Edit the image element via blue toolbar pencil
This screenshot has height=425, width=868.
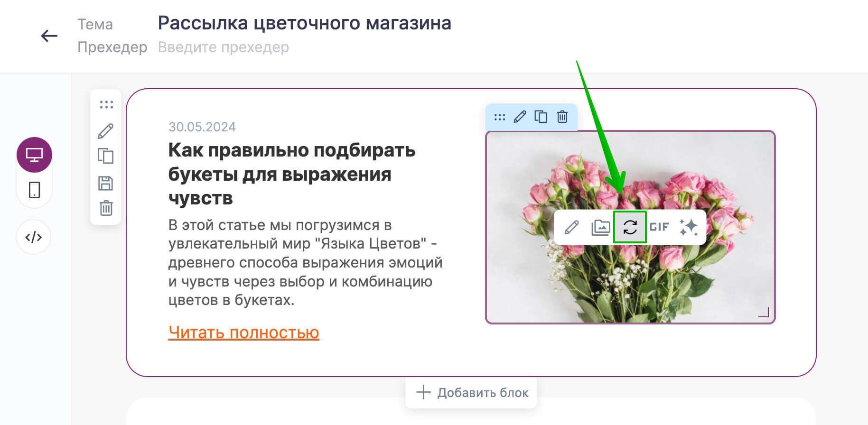(520, 117)
